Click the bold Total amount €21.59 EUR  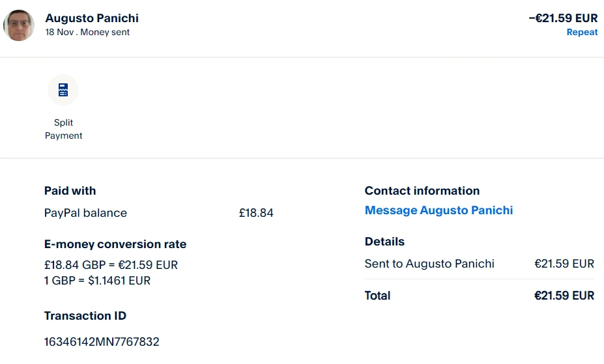pyautogui.click(x=564, y=296)
